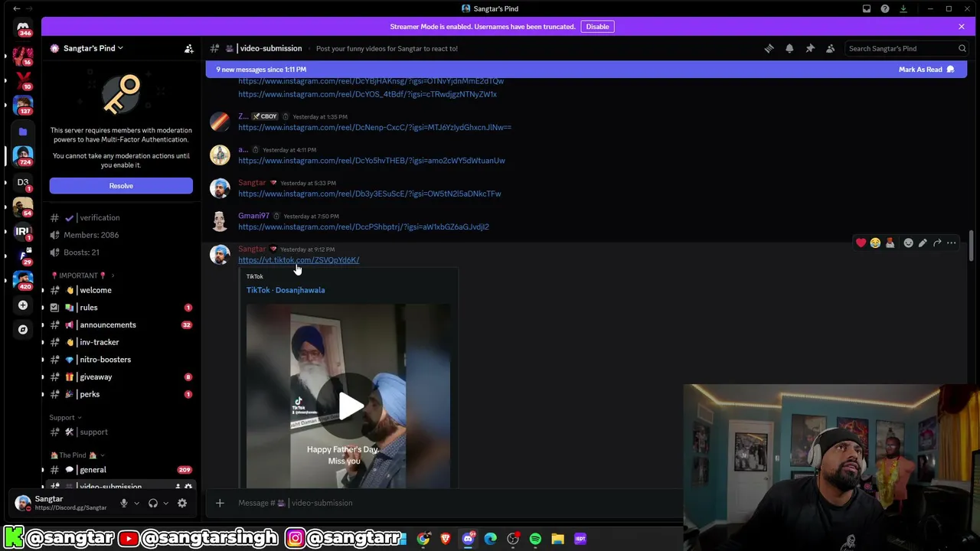React with the laughing-crying emoji
This screenshot has height=551, width=980.
875,243
